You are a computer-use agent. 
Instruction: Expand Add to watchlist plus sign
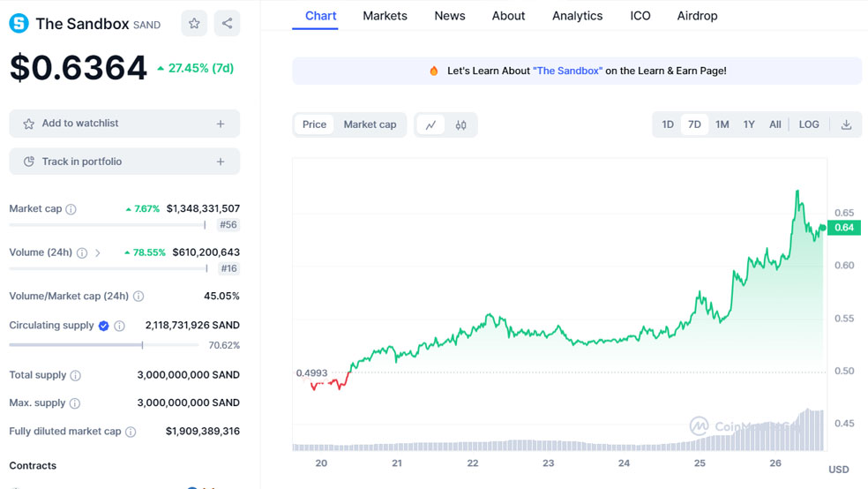221,124
